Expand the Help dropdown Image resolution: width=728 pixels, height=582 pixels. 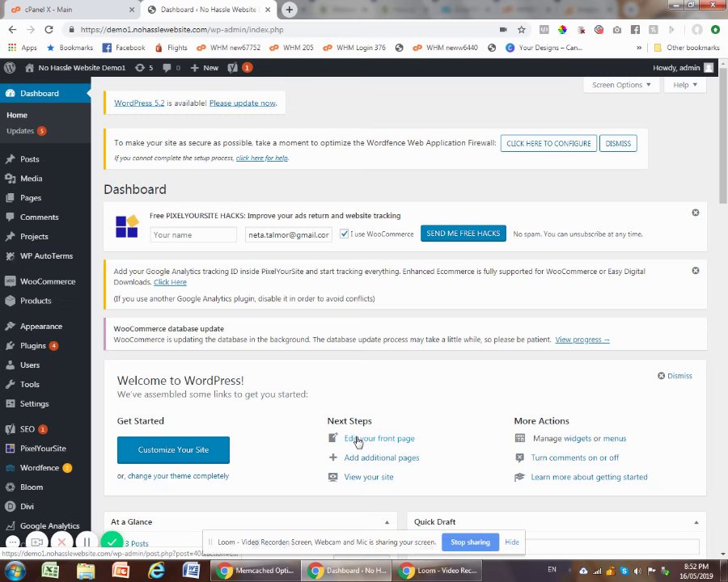685,85
